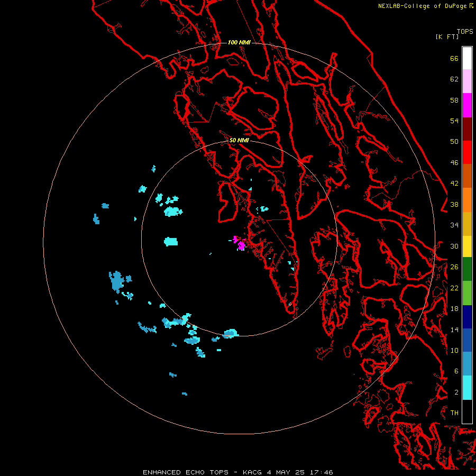Click the magenta 58 kft legend swatch

click(467, 105)
